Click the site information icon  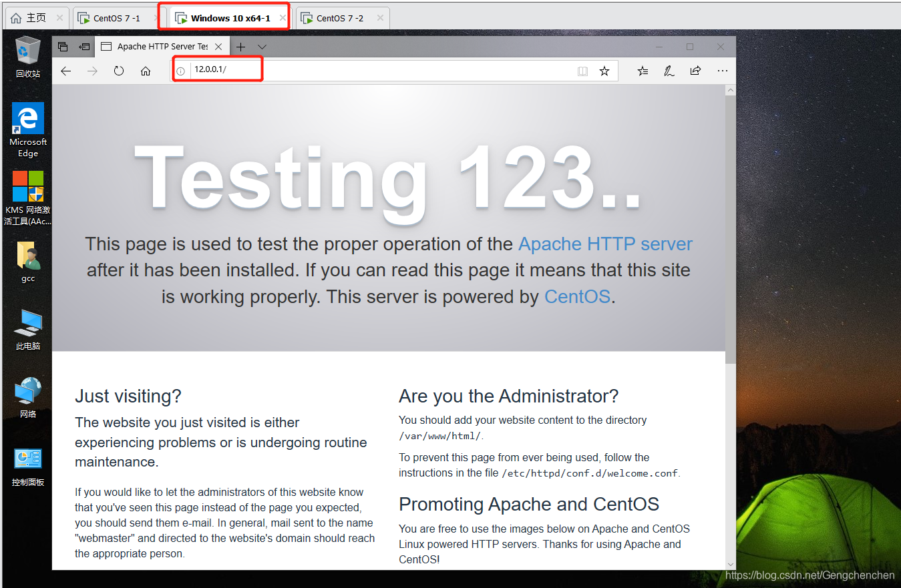click(x=180, y=71)
